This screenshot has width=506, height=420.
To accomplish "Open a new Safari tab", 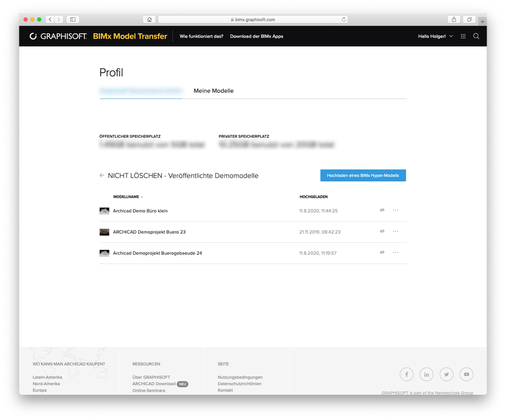I will pyautogui.click(x=482, y=21).
